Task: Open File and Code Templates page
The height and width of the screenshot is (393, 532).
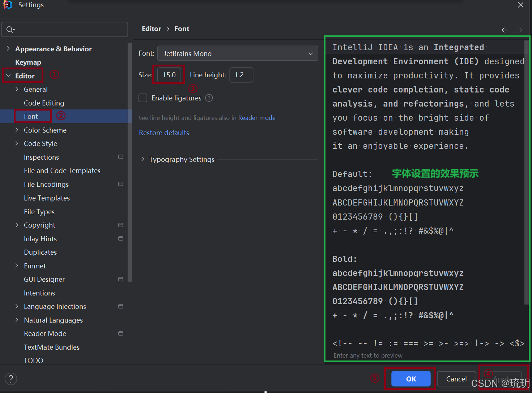Action: pos(62,170)
